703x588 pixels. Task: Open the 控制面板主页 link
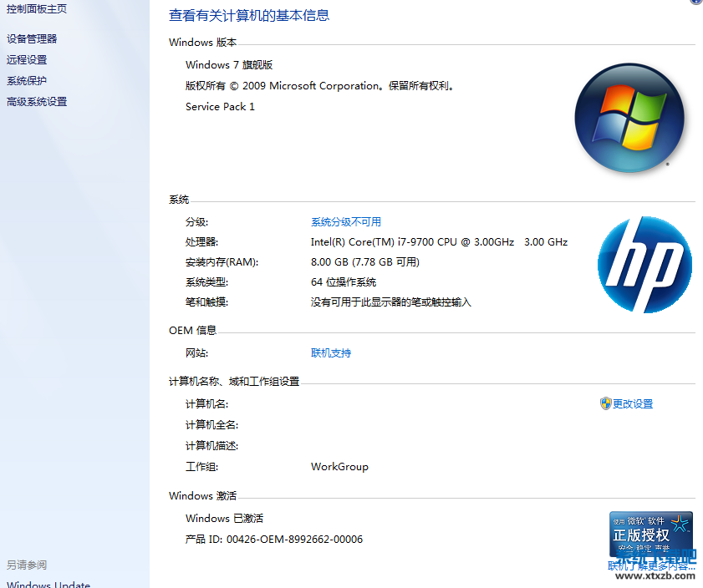37,8
